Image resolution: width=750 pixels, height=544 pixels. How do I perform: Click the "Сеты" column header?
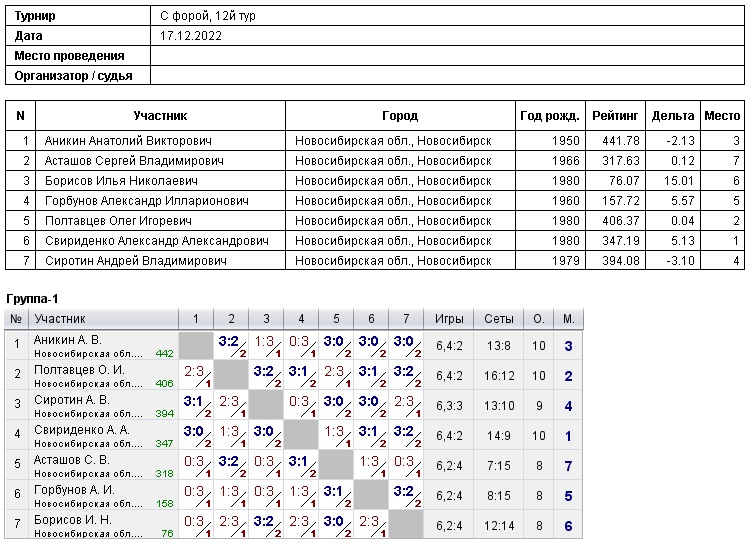[x=498, y=319]
